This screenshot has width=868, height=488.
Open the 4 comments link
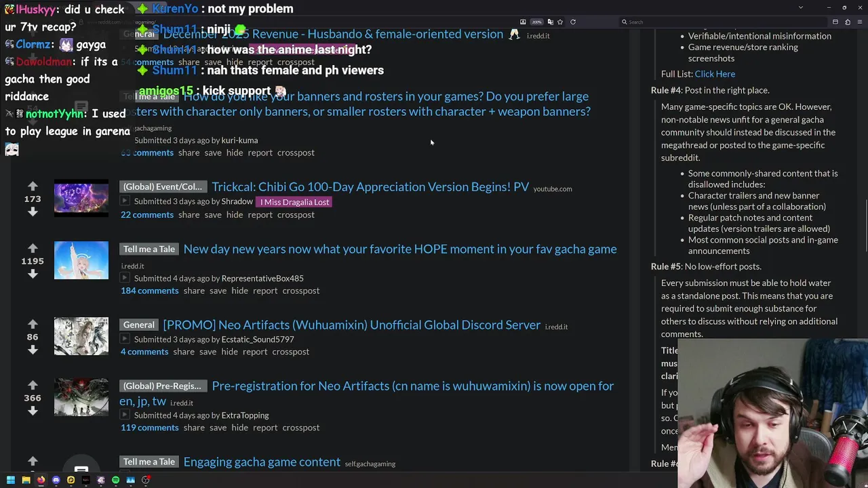[x=144, y=352]
